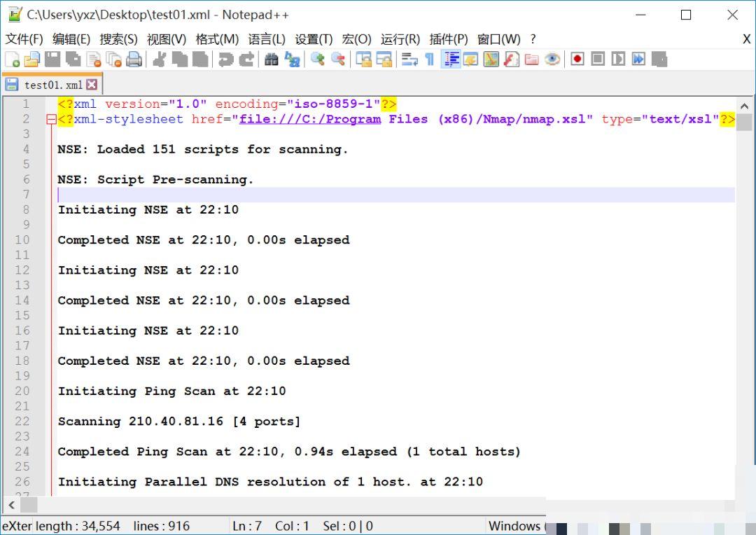The image size is (756, 535).
Task: Toggle word wrap toolbar icon
Action: pos(409,60)
